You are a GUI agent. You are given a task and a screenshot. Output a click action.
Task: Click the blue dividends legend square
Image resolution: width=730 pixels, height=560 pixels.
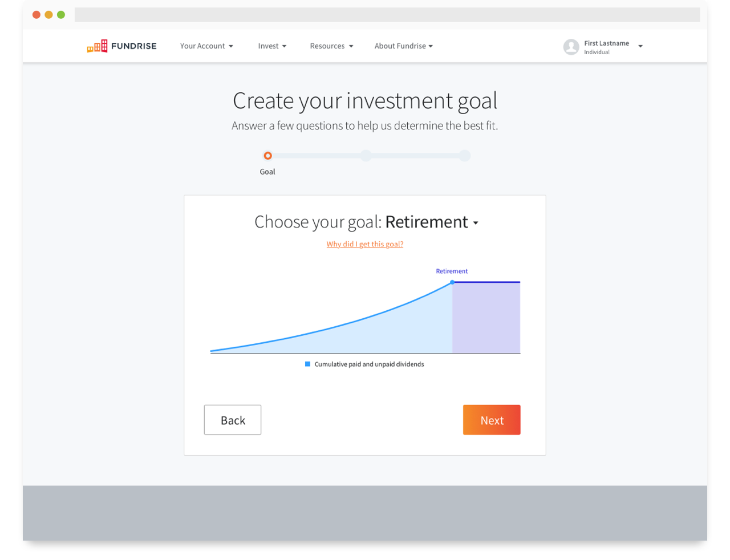[307, 364]
